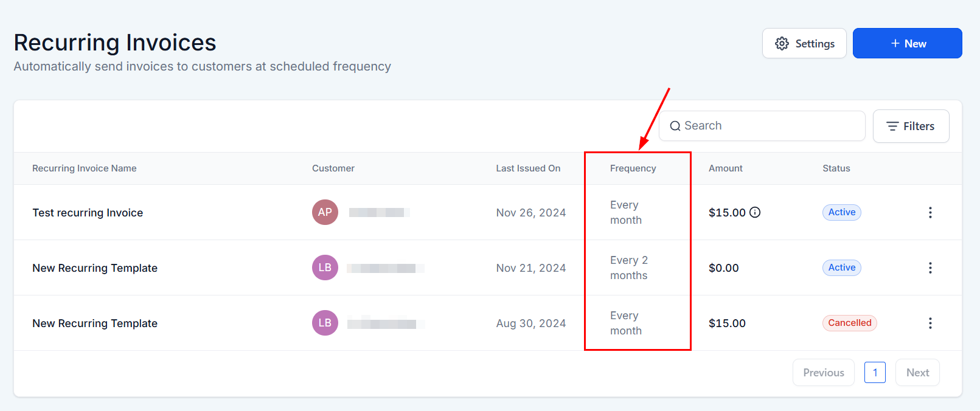The width and height of the screenshot is (980, 411).
Task: Select page 1 in pagination
Action: pos(875,373)
